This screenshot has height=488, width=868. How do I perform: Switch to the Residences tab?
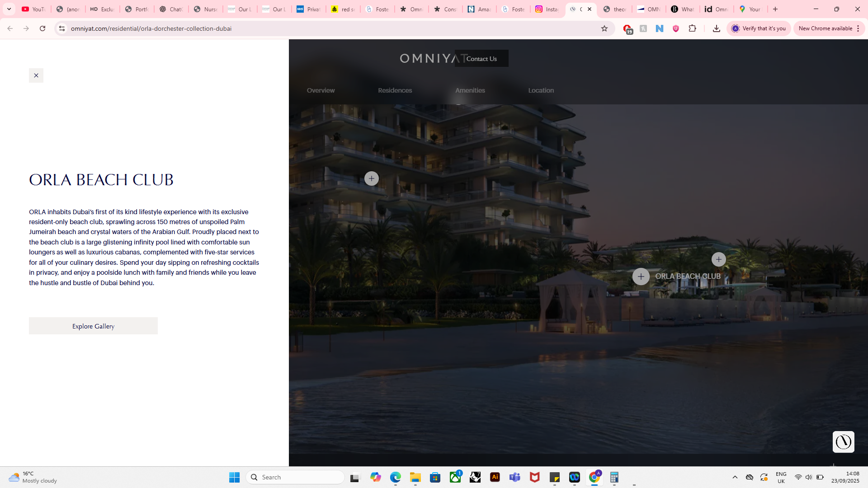click(x=395, y=90)
